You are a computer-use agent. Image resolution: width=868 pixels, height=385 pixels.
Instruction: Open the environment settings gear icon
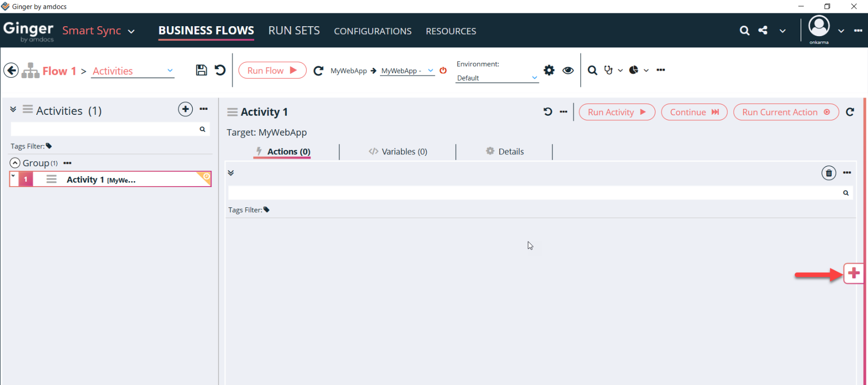click(x=549, y=70)
